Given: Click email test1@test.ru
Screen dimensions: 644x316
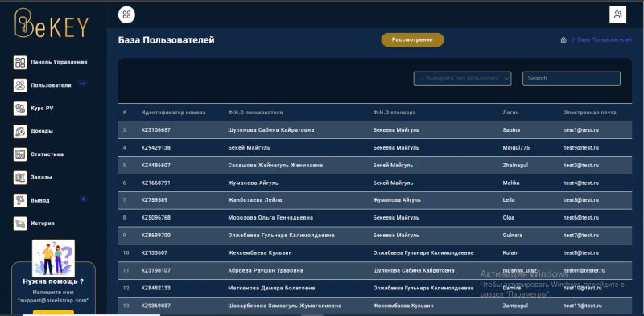Looking at the screenshot, I should (x=581, y=130).
